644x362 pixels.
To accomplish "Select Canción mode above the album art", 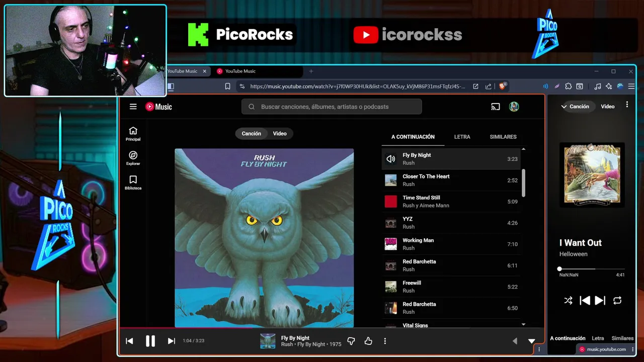I will pos(251,134).
